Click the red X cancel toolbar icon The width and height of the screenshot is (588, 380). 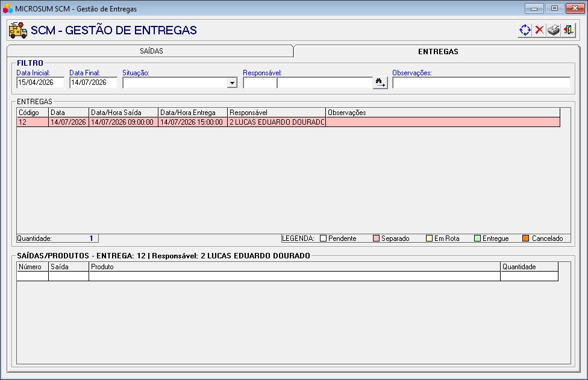point(539,30)
